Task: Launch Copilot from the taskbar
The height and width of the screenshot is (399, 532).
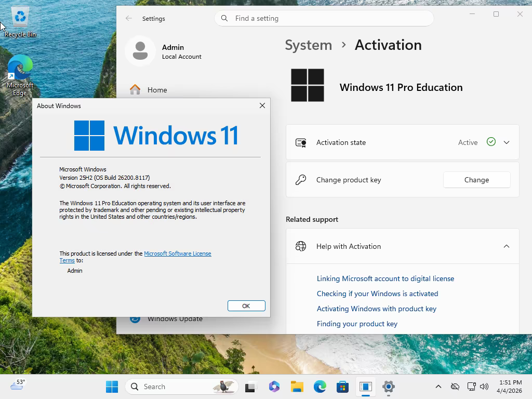Action: [x=274, y=387]
